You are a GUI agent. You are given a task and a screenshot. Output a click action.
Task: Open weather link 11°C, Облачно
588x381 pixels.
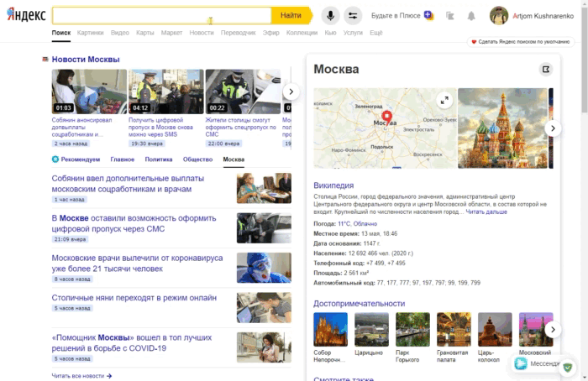[x=357, y=224]
